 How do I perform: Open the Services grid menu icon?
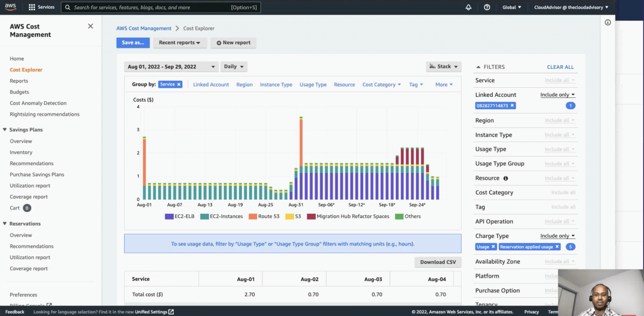tap(32, 8)
